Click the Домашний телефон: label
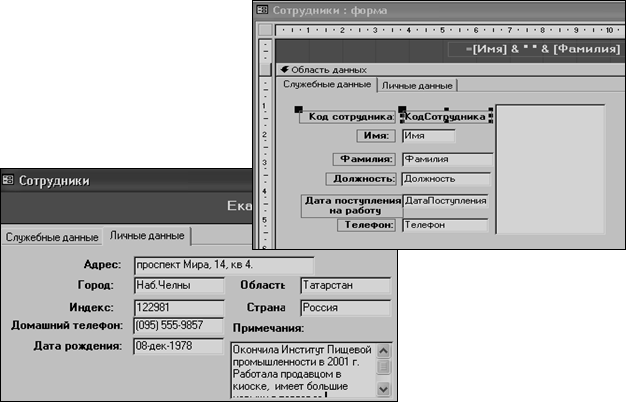Screen dimensions: 626x402 pos(67,325)
